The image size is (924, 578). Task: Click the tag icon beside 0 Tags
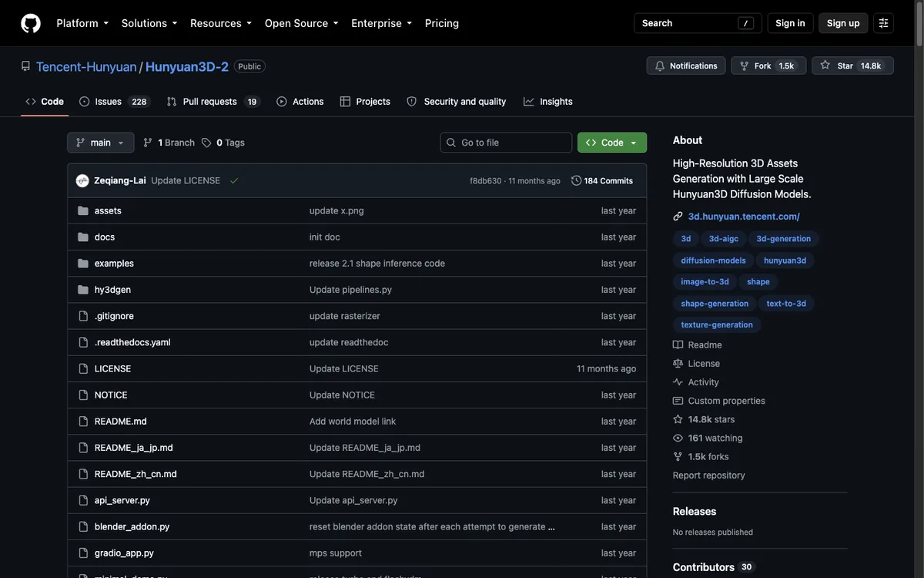coord(206,143)
